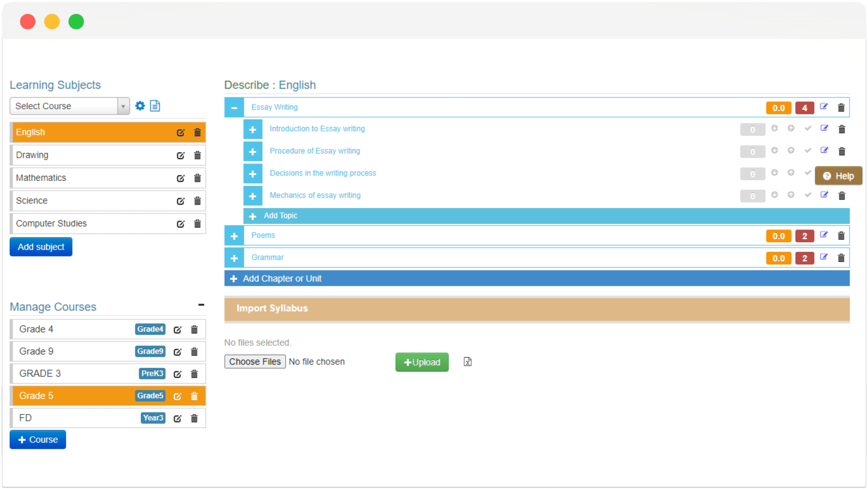Mark Mechanics of essay writing complete

point(808,195)
